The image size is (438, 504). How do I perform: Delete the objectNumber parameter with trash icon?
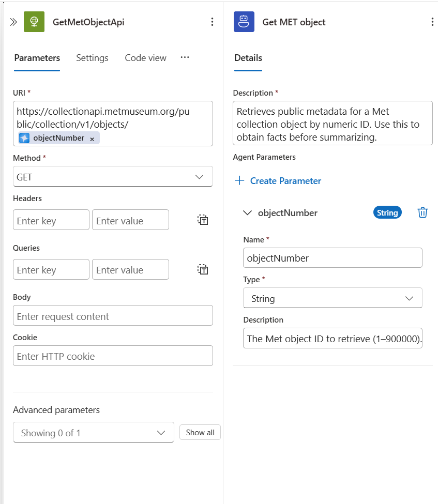tap(422, 212)
